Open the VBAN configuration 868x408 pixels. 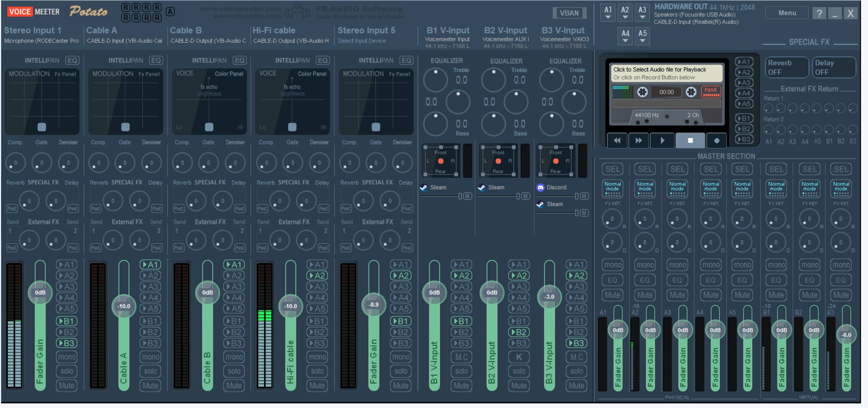point(569,13)
